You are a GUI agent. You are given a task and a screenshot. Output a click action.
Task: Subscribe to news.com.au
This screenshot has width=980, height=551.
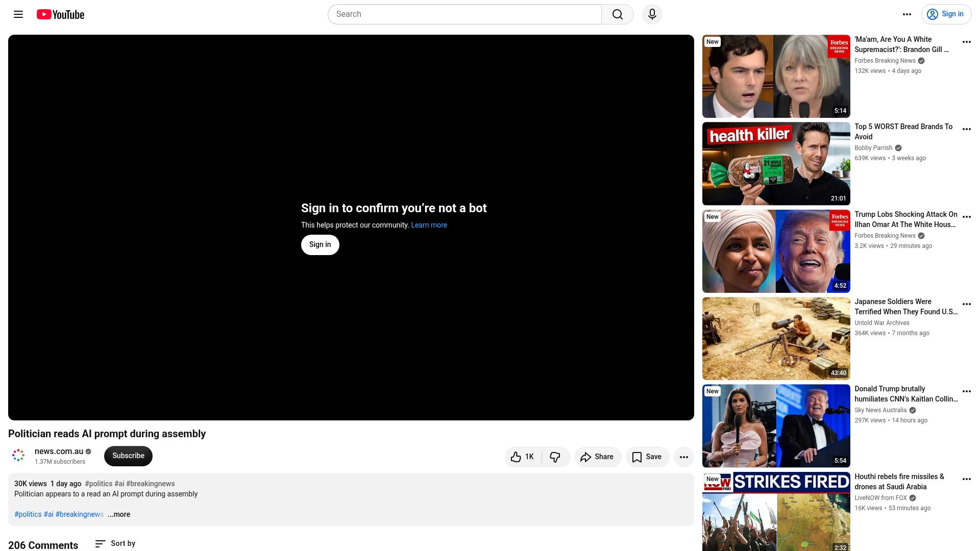128,456
